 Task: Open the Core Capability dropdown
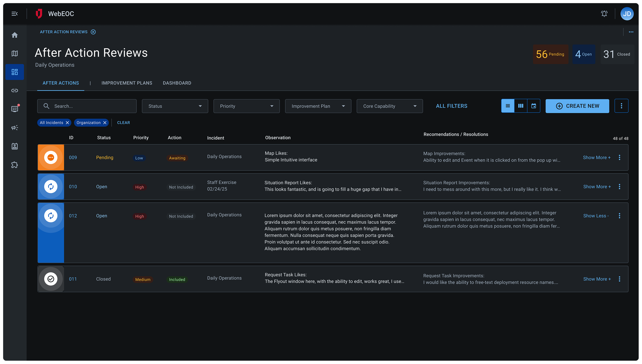click(x=389, y=106)
